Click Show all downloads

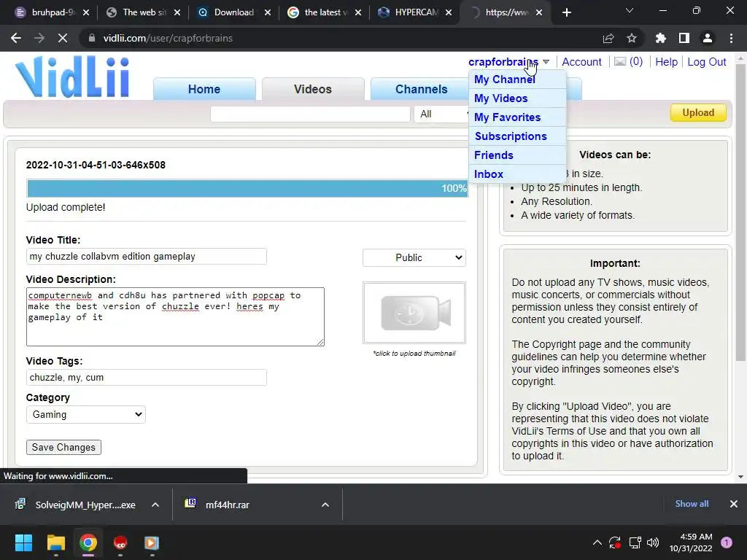692,504
